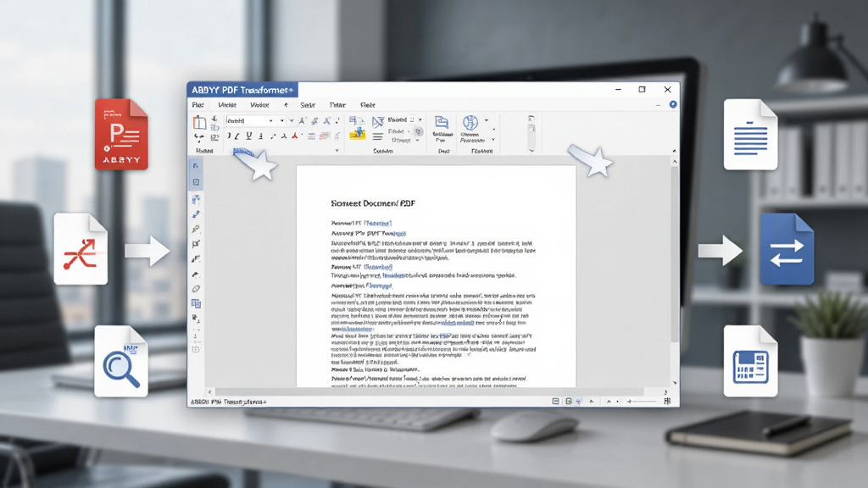Click the grid icon at status bar end

668,402
